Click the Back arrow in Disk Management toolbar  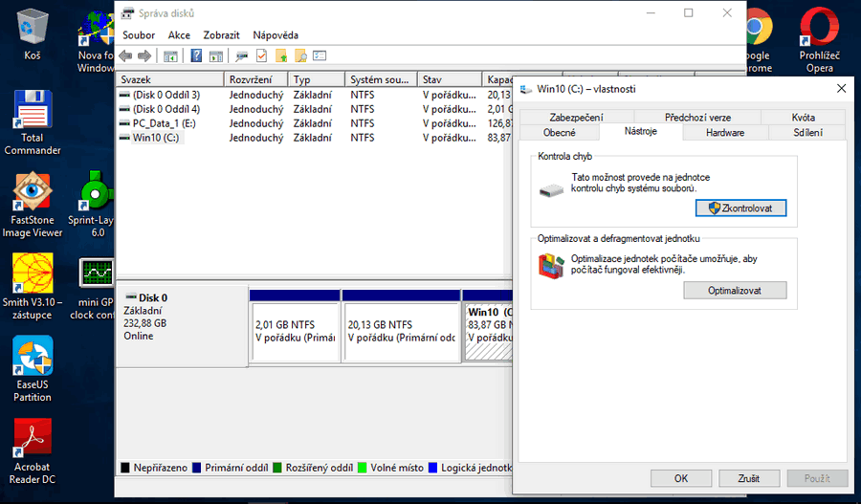(x=125, y=55)
